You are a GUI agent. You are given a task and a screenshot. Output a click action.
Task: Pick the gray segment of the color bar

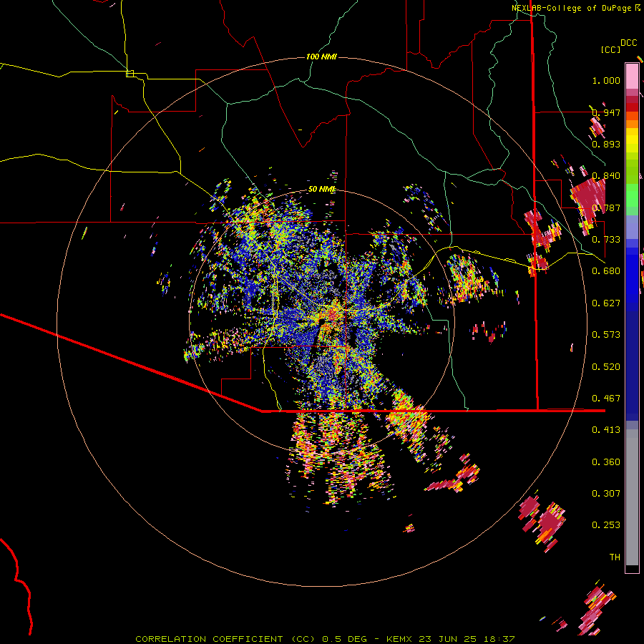[632, 497]
